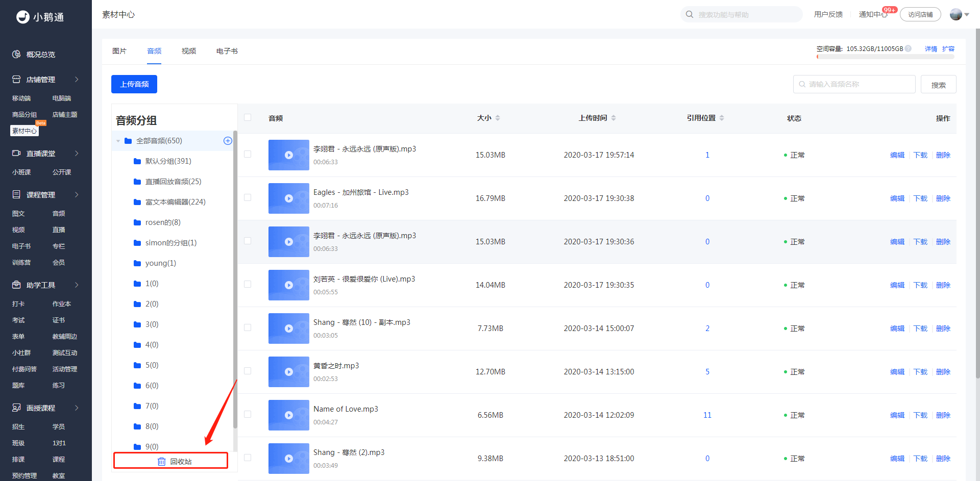Click the audio group list scrollbar

tap(235, 281)
